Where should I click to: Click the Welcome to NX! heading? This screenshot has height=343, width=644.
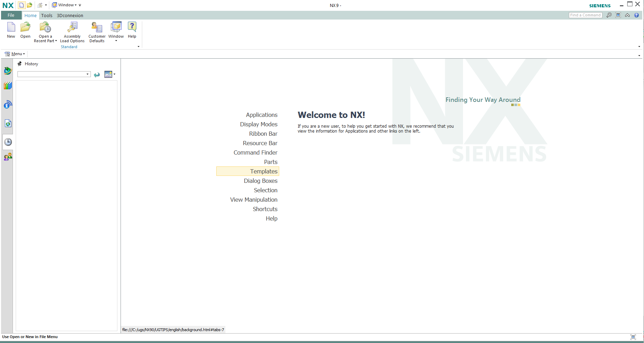pos(331,115)
